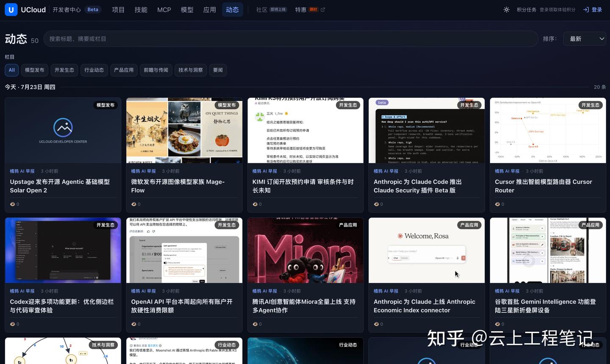Filter by 技术与洞察 category chip
This screenshot has width=610, height=364.
191,70
